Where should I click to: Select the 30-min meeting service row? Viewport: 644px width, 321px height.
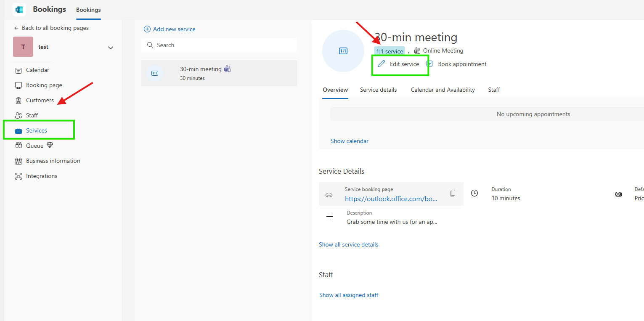tap(219, 73)
